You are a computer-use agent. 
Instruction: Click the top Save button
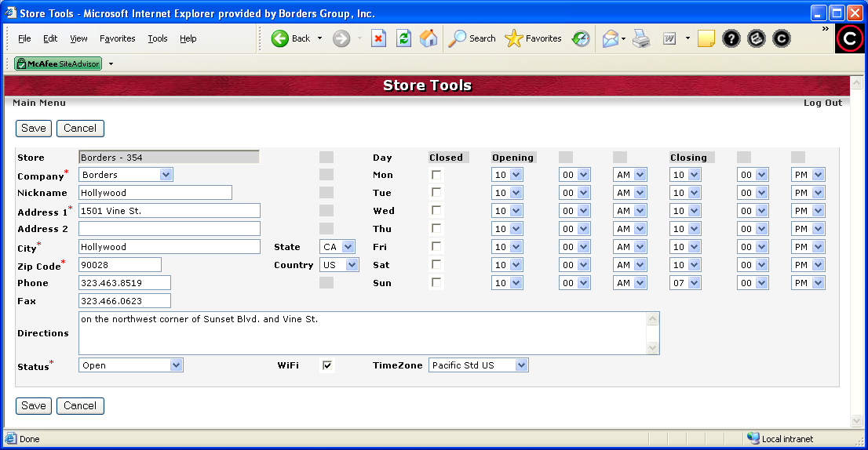coord(34,129)
